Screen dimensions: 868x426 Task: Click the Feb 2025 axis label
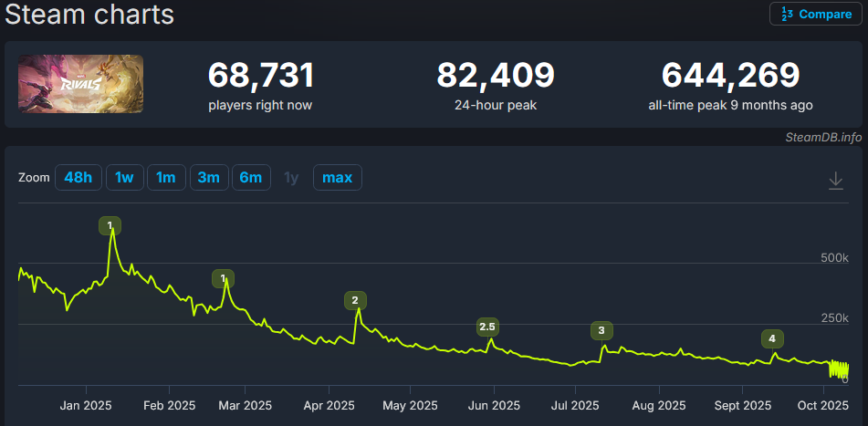pos(169,406)
